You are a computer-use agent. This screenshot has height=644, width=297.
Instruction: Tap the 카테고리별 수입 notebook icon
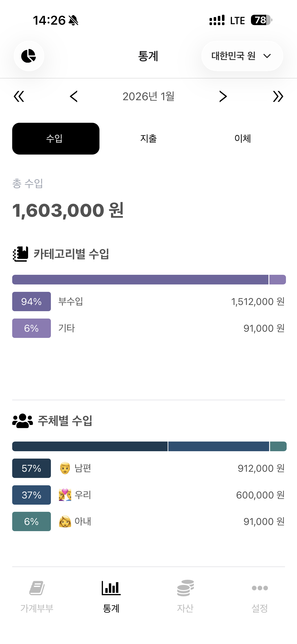point(20,254)
